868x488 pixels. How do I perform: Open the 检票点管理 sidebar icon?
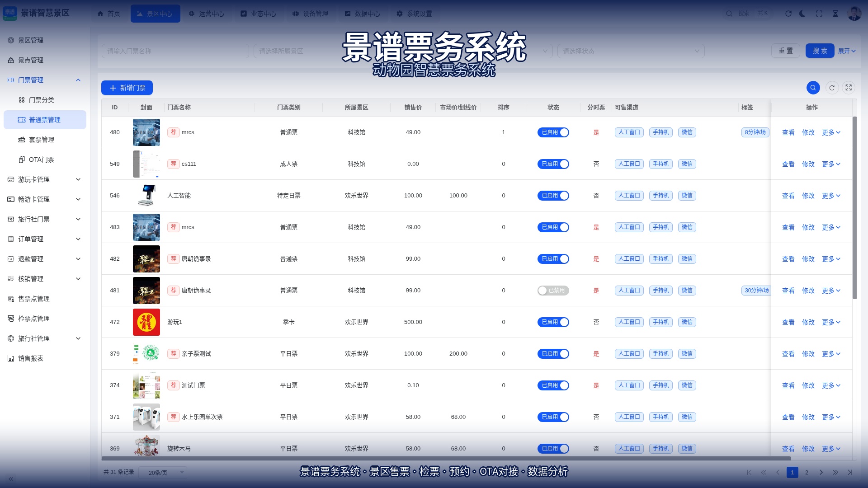pyautogui.click(x=11, y=319)
